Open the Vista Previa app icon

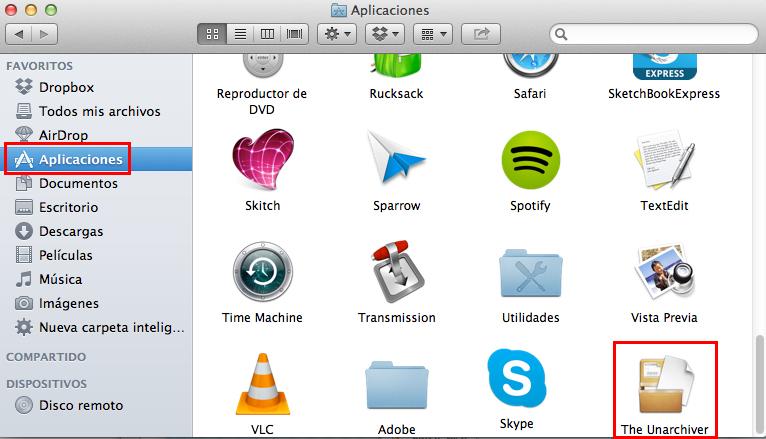664,273
